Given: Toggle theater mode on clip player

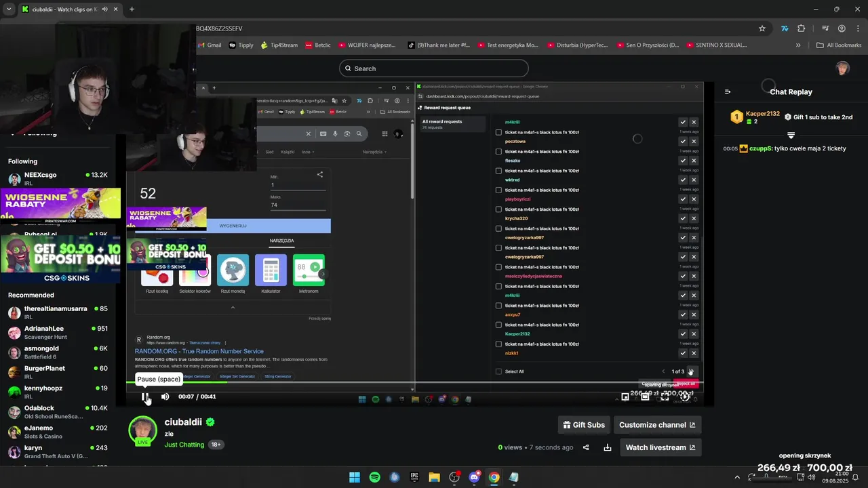Looking at the screenshot, I should click(645, 396).
